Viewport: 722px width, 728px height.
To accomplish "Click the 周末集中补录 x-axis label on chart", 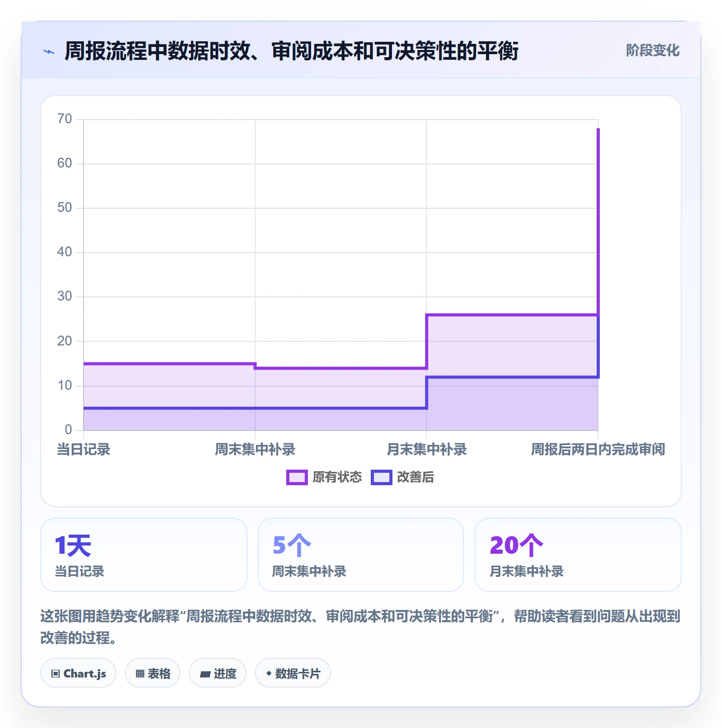I will tap(255, 450).
